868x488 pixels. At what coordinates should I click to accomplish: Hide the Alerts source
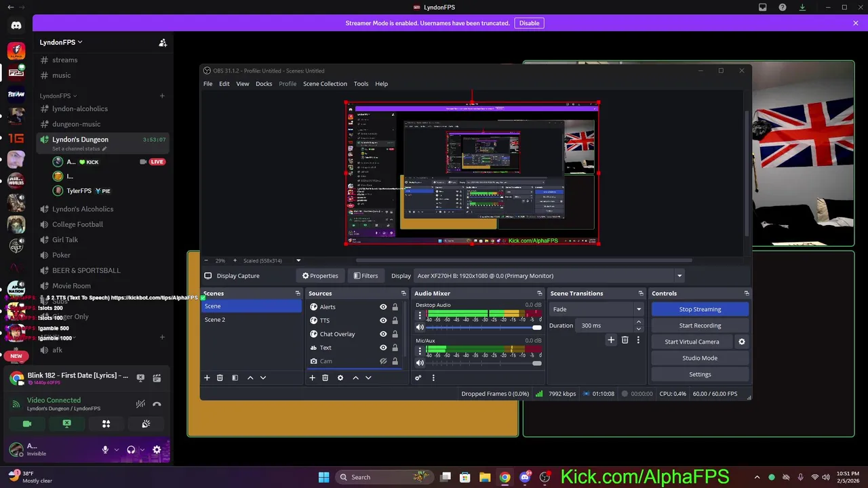(383, 307)
